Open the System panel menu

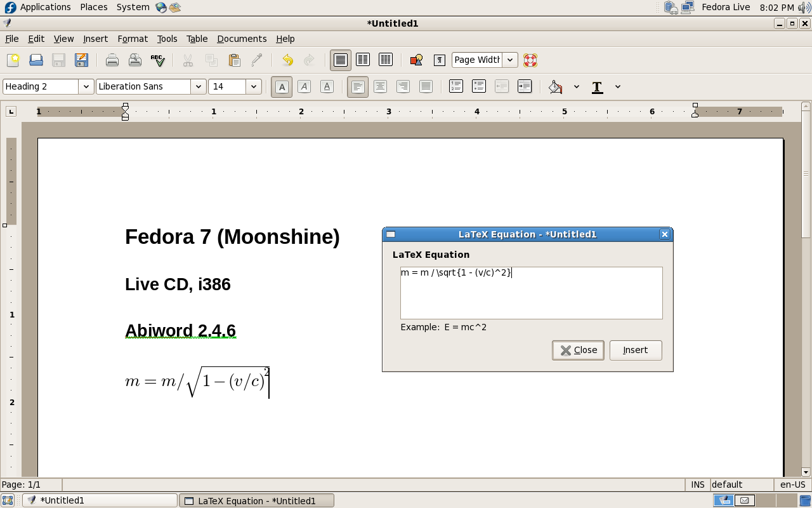(x=133, y=8)
